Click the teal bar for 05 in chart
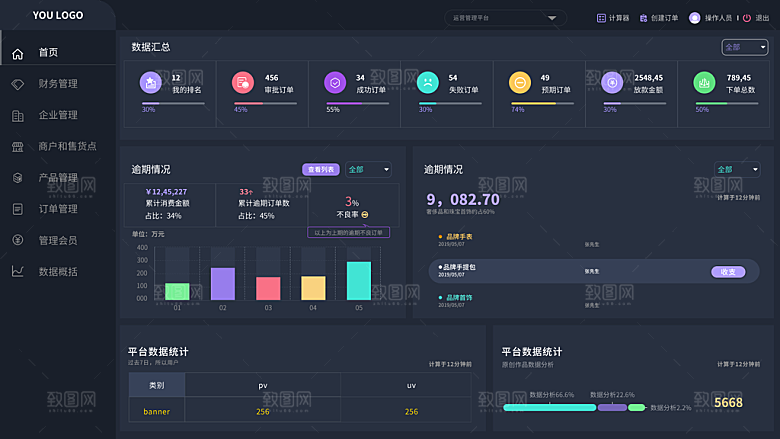 pos(359,281)
